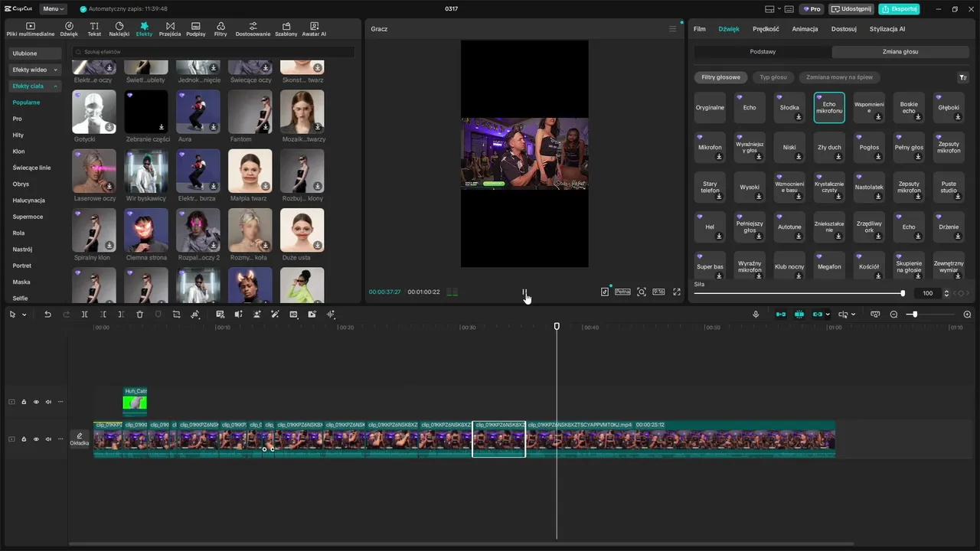The height and width of the screenshot is (551, 980).
Task: Mute the main video track audio
Action: (x=48, y=439)
